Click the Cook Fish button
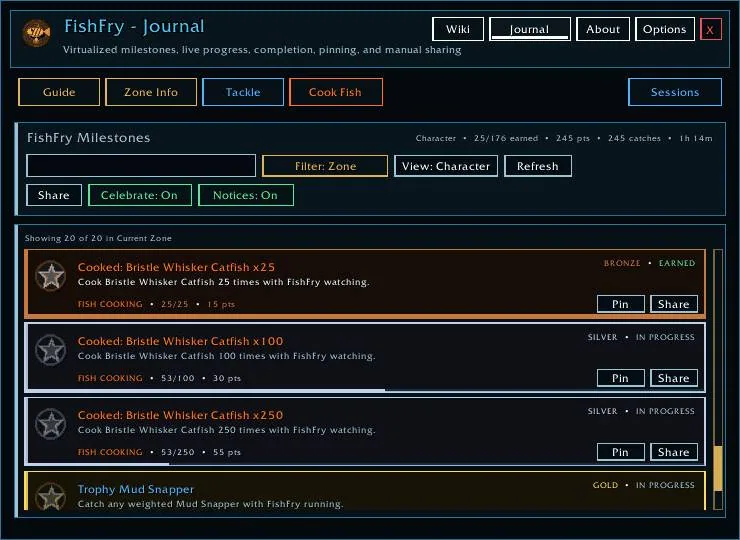The width and height of the screenshot is (740, 540). point(336,92)
